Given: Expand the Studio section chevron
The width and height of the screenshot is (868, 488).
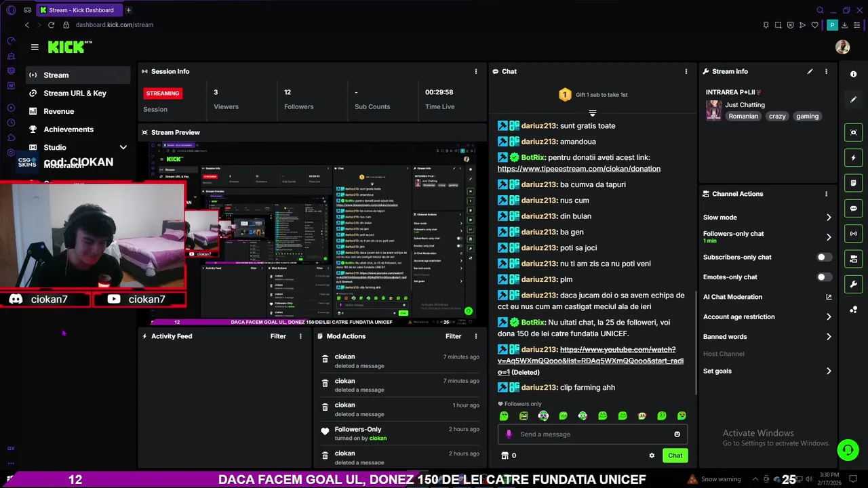Looking at the screenshot, I should click(x=123, y=147).
